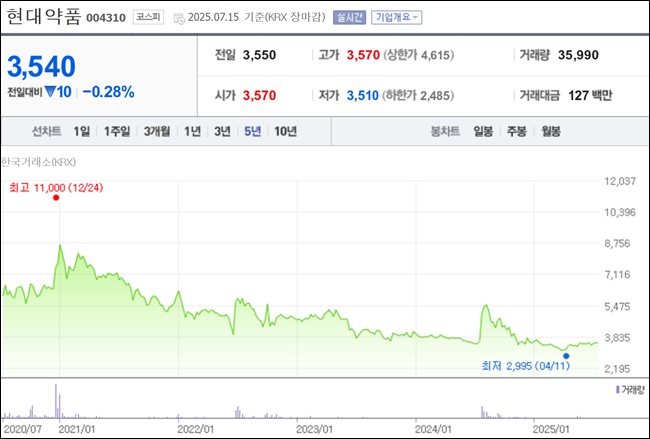
Task: Show the 3년 line chart
Action: (x=222, y=131)
